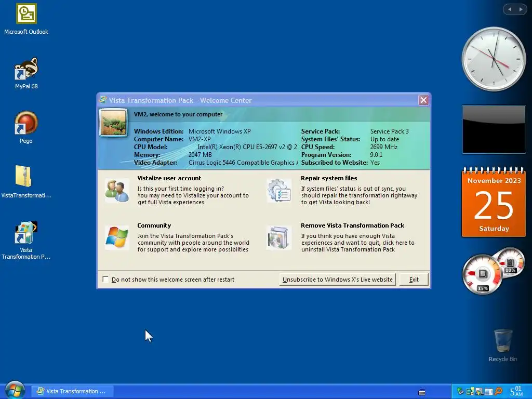
Task: Select the VistaTransformati... zip folder icon
Action: (x=24, y=176)
